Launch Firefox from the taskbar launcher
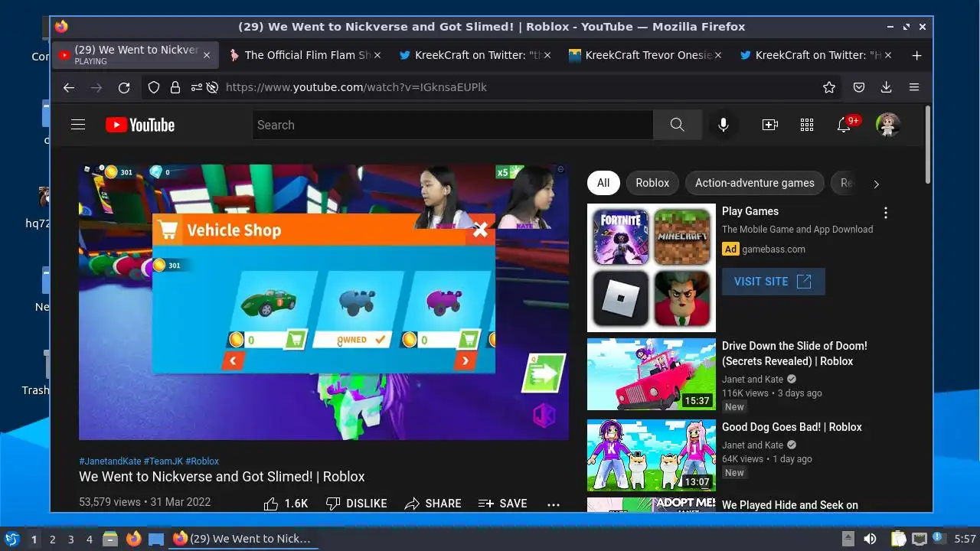The height and width of the screenshot is (551, 980). point(133,539)
